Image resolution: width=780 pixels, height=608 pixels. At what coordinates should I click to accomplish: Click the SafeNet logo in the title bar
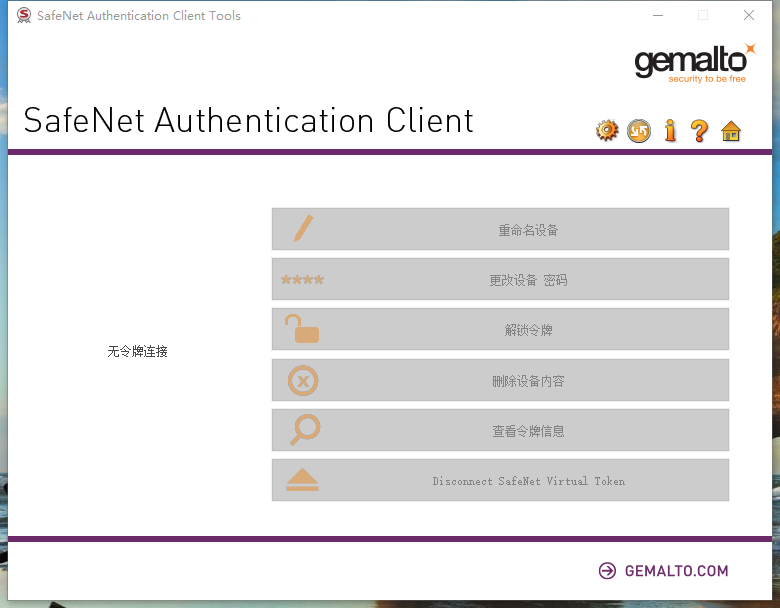pos(23,15)
